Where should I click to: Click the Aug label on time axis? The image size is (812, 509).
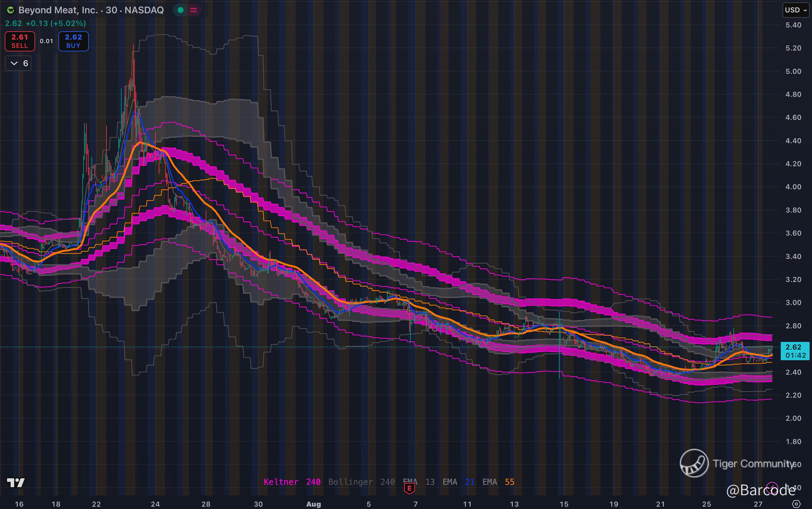click(313, 504)
